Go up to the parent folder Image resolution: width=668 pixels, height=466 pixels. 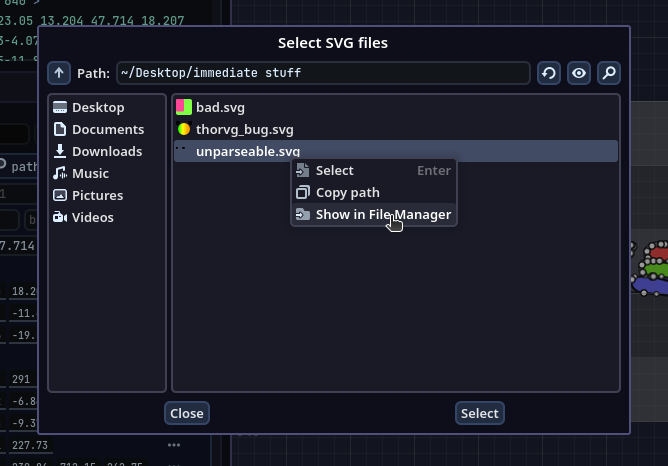click(x=59, y=73)
